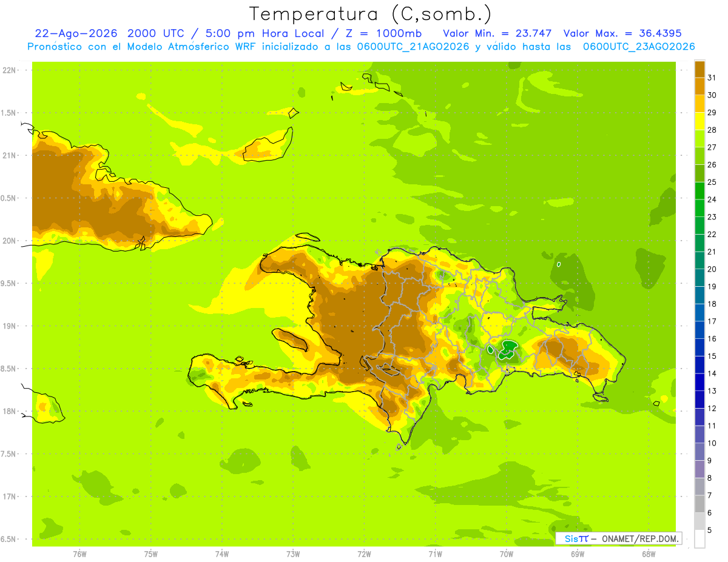Click the 'SisTT – ONAMET/REP.DOM.' credit box
This screenshot has height=562, width=728.
point(618,538)
